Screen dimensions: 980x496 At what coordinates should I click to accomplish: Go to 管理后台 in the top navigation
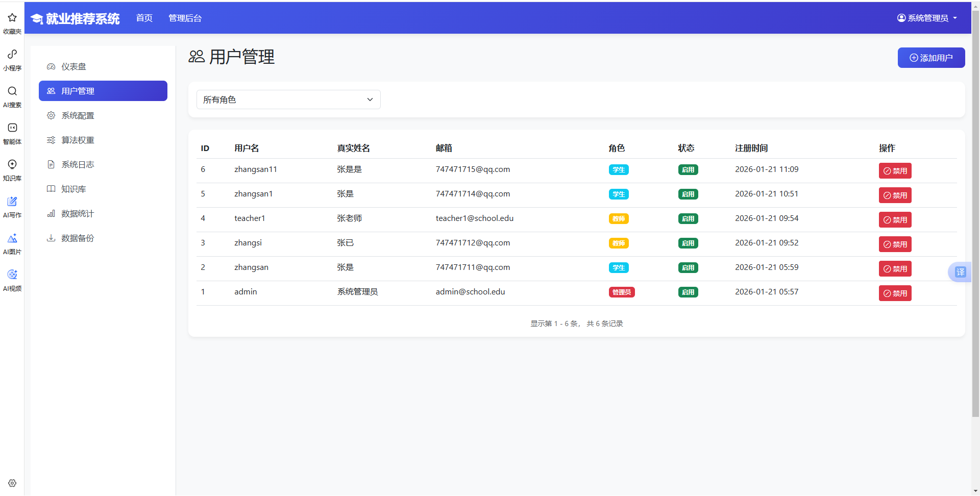click(185, 17)
